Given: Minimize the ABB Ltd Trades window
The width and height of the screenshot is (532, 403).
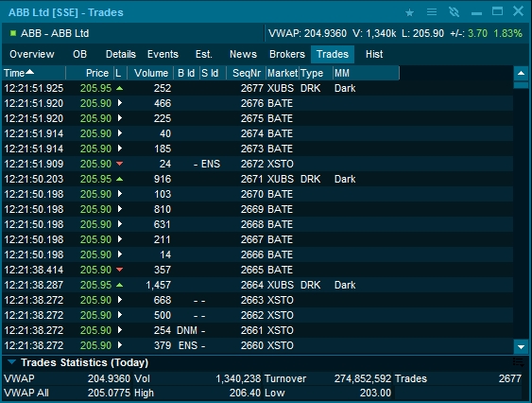Looking at the screenshot, I should [476, 13].
